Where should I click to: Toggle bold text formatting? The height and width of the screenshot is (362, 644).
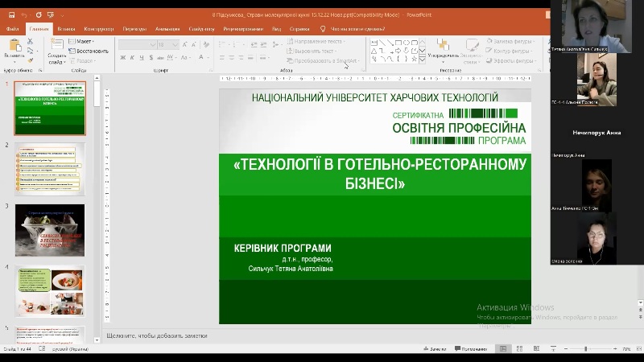(x=123, y=59)
